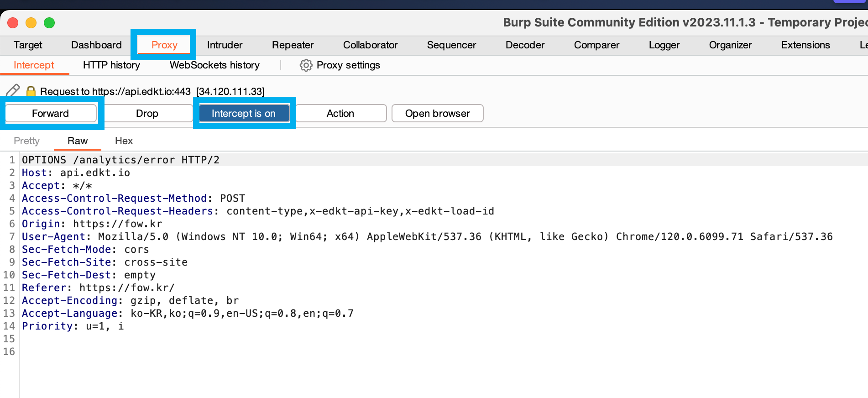Select the Pretty request view tab

coord(26,141)
